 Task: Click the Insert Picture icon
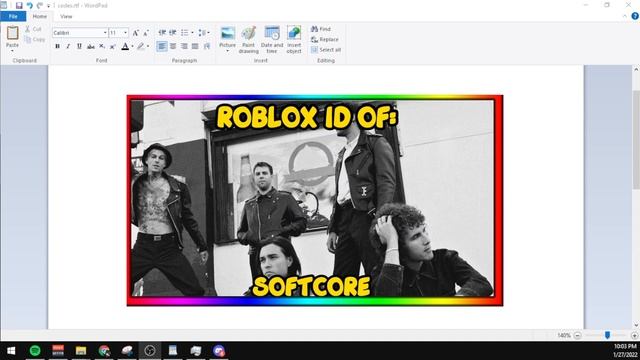(227, 33)
